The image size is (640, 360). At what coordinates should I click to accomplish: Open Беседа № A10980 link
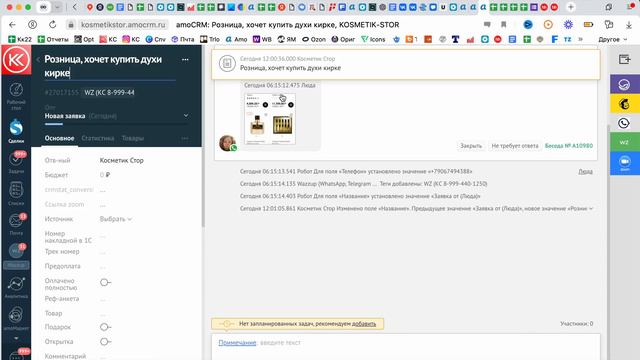[x=569, y=146]
